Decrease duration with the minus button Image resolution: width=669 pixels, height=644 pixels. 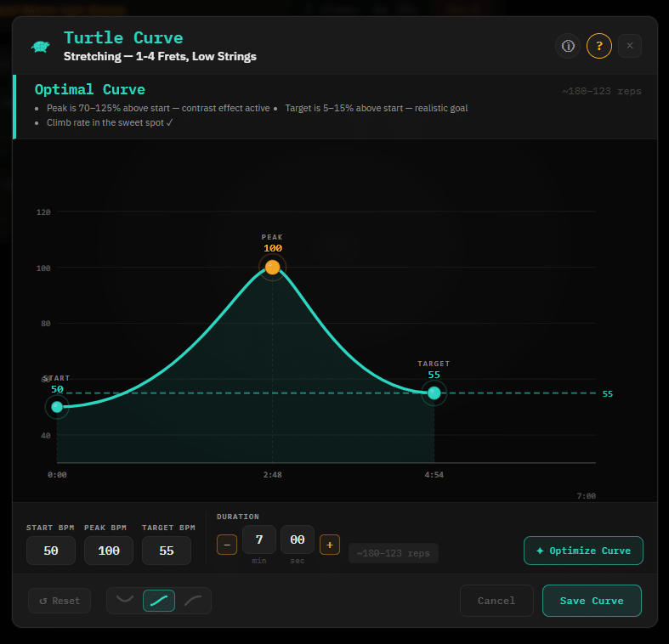coord(227,545)
